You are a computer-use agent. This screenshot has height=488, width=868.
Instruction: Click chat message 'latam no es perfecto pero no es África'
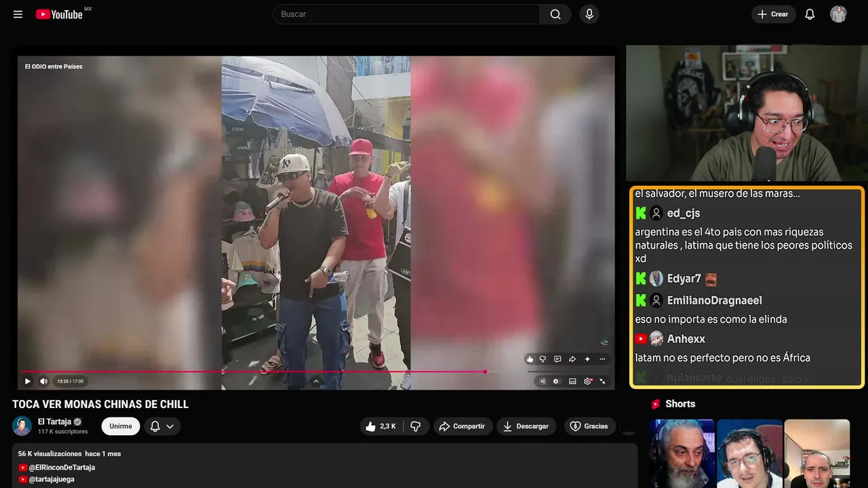[723, 358]
